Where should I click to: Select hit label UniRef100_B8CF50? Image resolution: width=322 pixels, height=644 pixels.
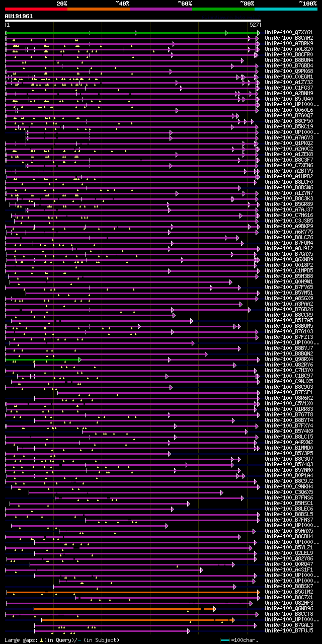288,121
